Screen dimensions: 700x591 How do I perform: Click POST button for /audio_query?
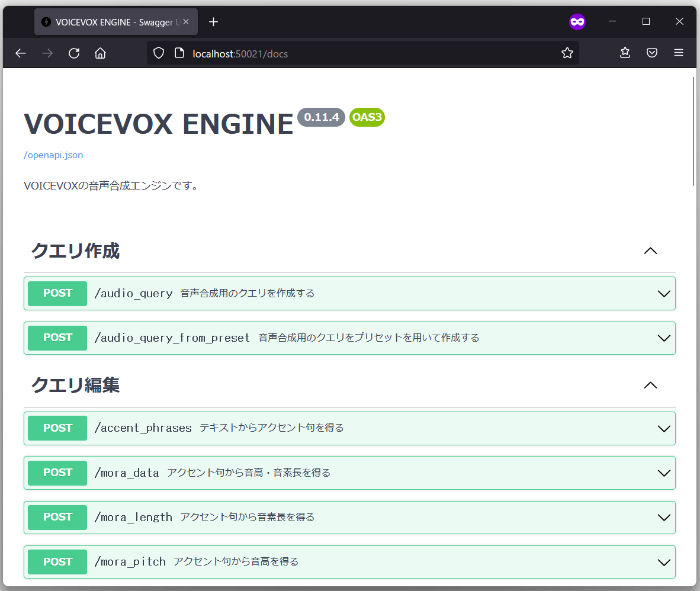click(x=57, y=294)
